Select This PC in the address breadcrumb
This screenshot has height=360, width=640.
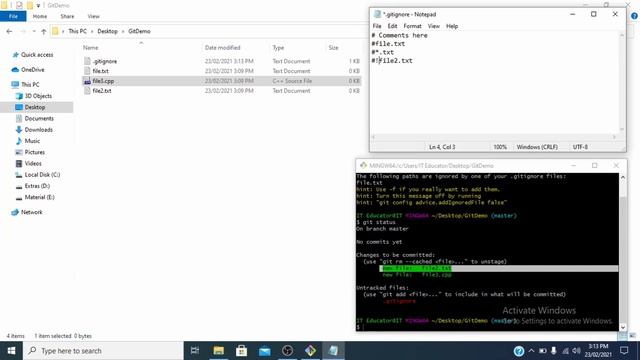[x=77, y=31]
